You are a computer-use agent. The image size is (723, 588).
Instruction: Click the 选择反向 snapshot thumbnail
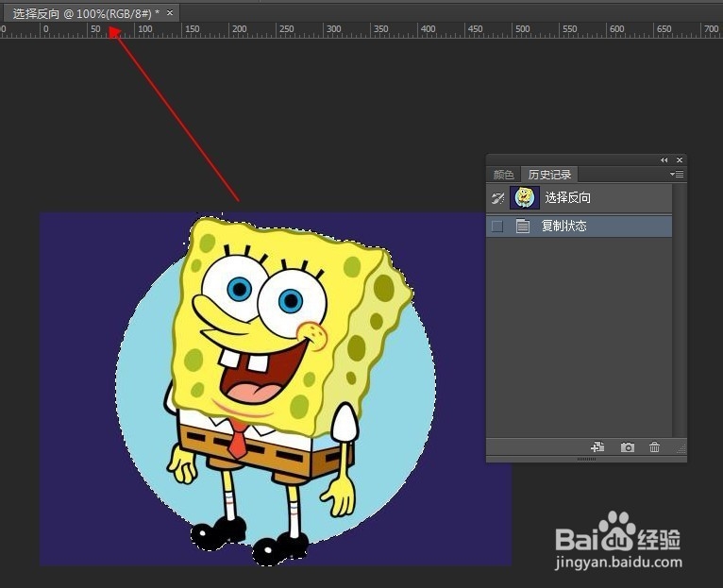pos(525,198)
